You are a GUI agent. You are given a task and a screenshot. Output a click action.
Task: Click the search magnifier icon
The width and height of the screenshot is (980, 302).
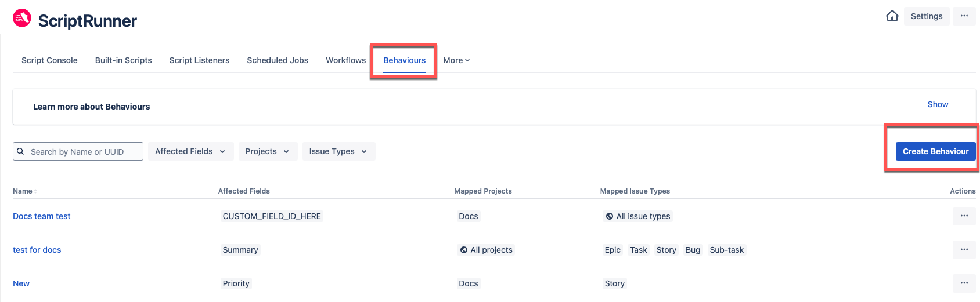point(20,151)
